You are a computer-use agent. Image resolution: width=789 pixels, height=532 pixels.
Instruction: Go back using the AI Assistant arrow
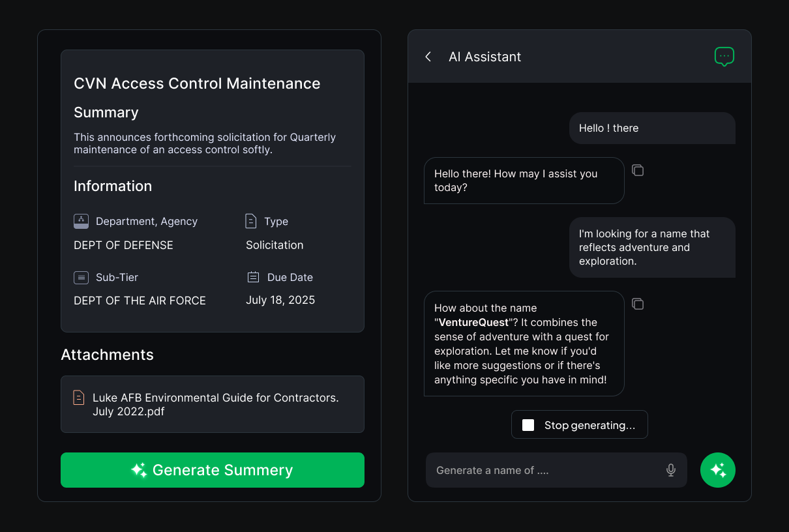click(428, 57)
